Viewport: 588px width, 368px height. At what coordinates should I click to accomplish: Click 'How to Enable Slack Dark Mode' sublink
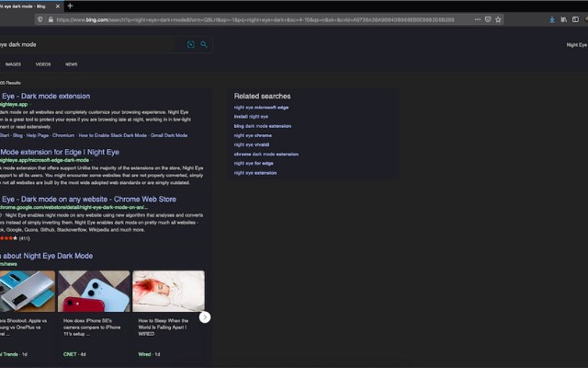[112, 135]
